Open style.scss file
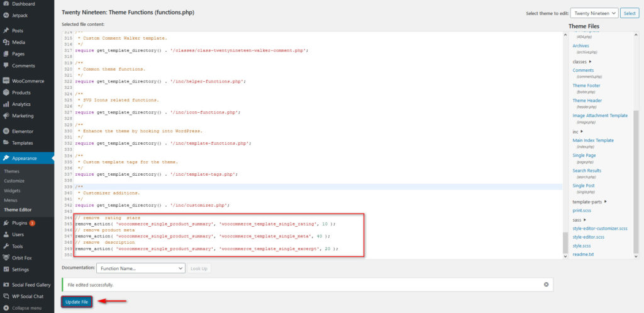The image size is (644, 313). pos(581,246)
